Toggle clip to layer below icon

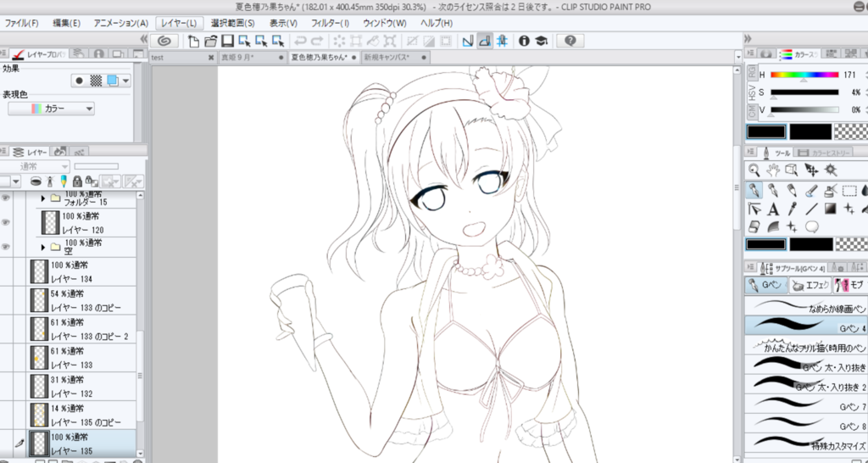click(36, 181)
